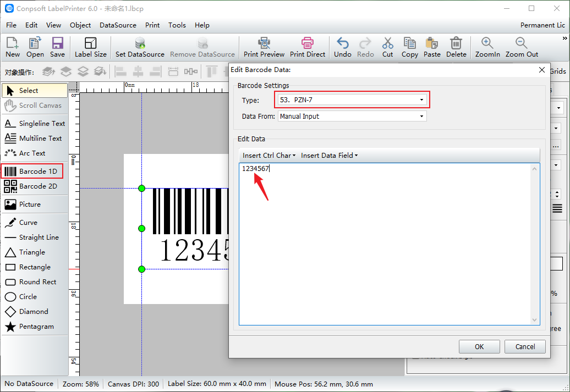Open Tools menu
This screenshot has height=392, width=570.
(x=177, y=25)
